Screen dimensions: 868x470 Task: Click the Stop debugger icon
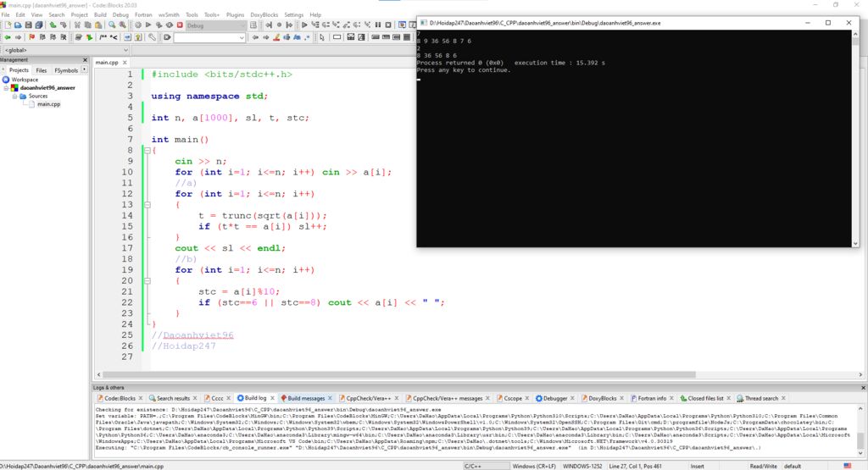point(388,25)
